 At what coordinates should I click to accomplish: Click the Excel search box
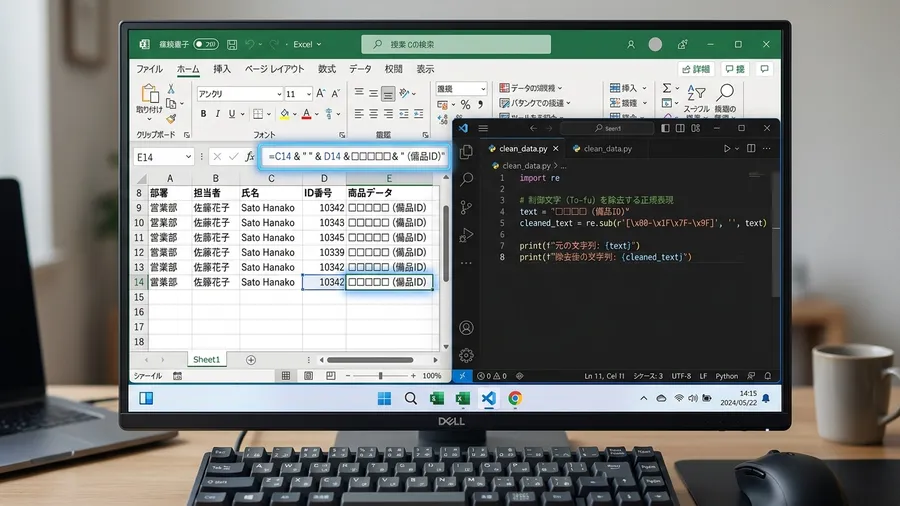456,44
